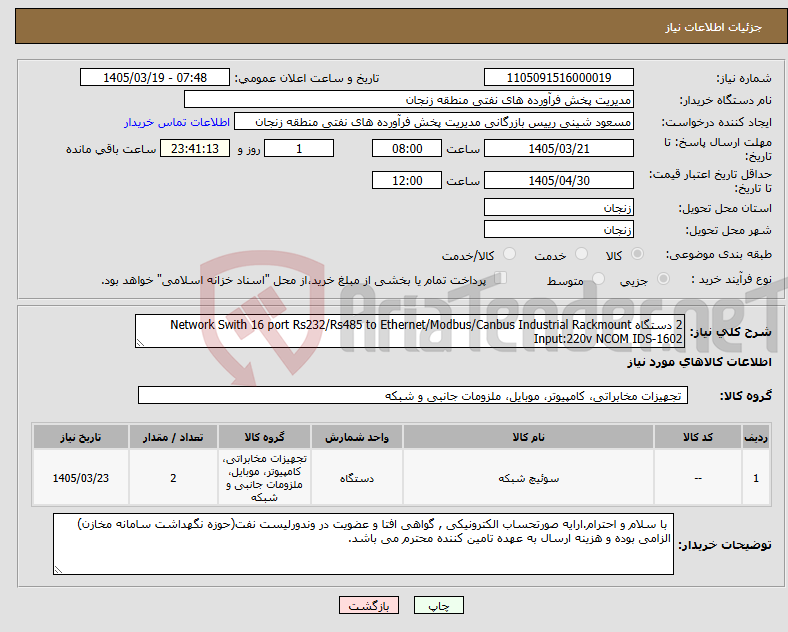Select the کالا/خدمت radio button
This screenshot has width=788, height=632.
pos(510,254)
